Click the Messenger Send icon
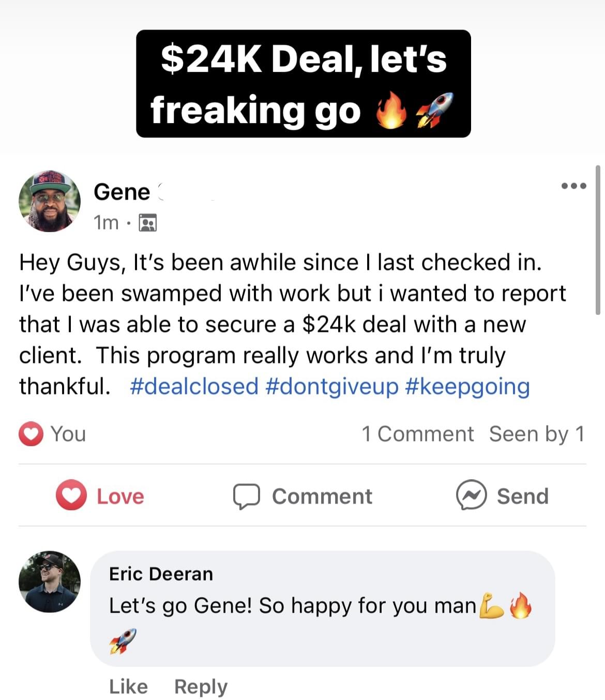This screenshot has width=605, height=700. point(471,495)
